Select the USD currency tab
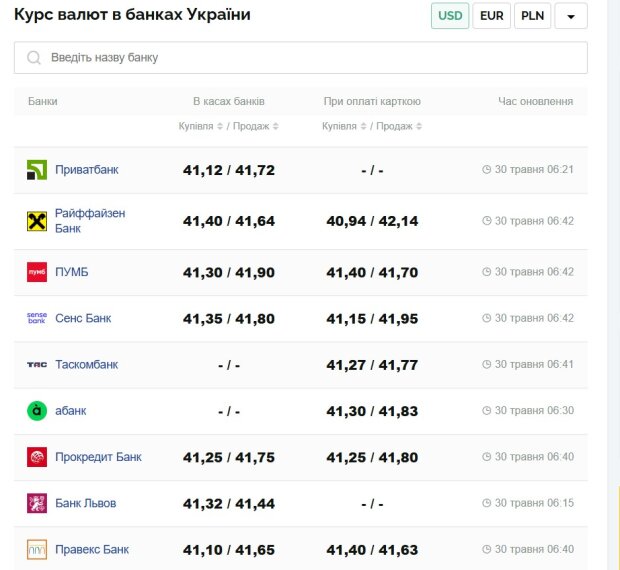This screenshot has height=570, width=620. click(x=450, y=16)
